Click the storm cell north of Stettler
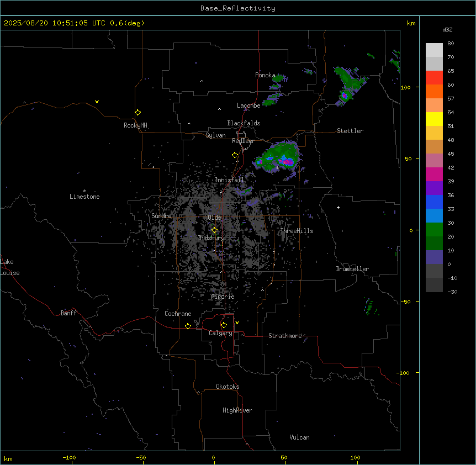This screenshot has width=476, height=465. click(344, 96)
